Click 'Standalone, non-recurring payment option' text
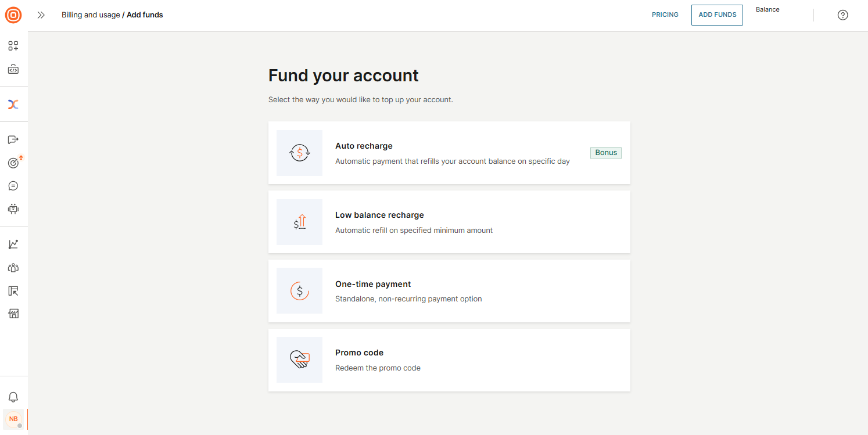Viewport: 868px width, 435px height. [x=408, y=299]
